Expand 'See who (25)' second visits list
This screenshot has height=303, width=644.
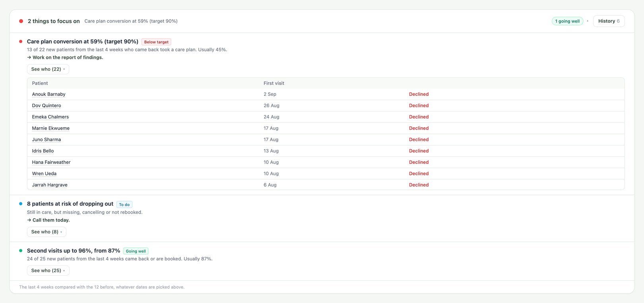(48, 271)
